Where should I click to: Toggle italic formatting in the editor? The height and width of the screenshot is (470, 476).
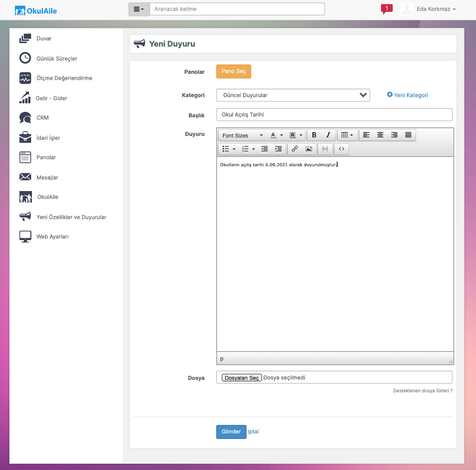click(328, 135)
